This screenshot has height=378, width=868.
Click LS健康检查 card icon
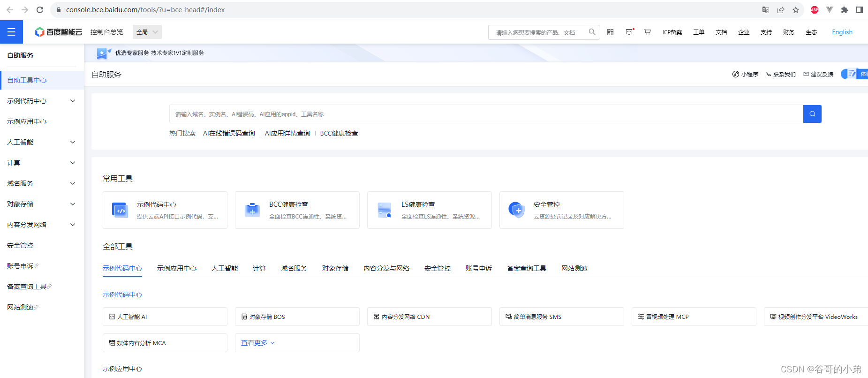tap(385, 210)
